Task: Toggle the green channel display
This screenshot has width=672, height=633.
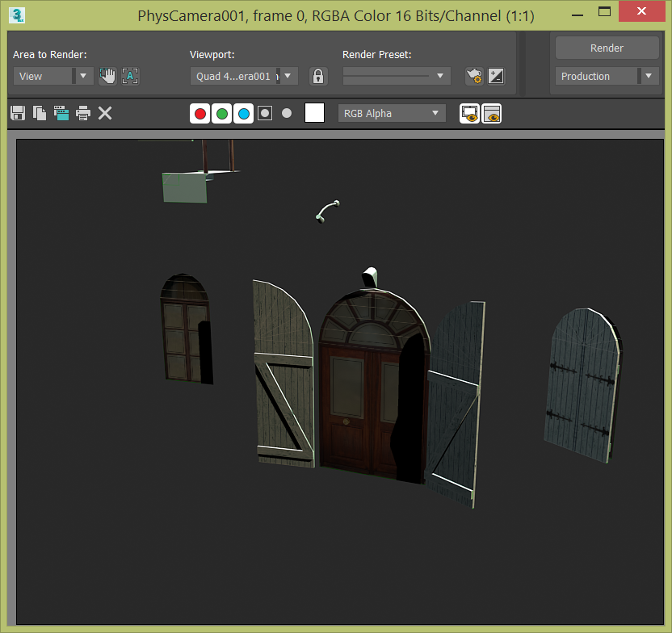Action: click(x=221, y=113)
